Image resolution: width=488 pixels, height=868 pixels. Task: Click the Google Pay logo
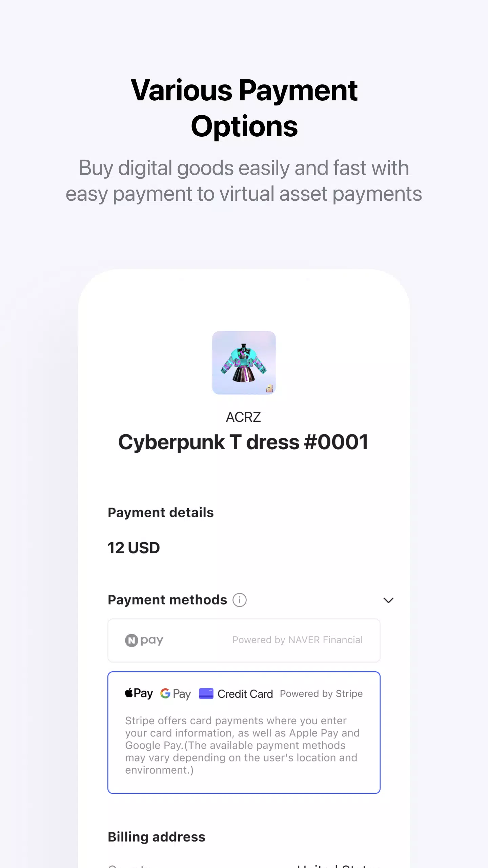tap(176, 694)
